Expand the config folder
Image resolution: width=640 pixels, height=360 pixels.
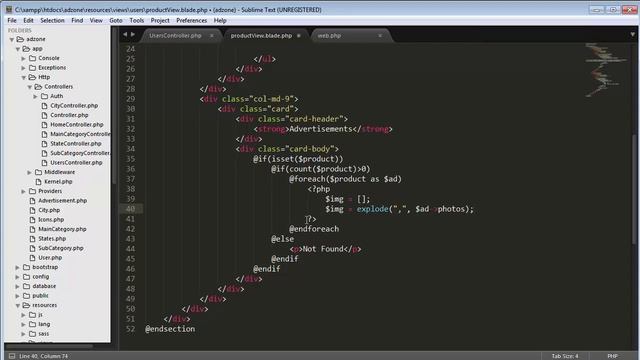(18, 277)
